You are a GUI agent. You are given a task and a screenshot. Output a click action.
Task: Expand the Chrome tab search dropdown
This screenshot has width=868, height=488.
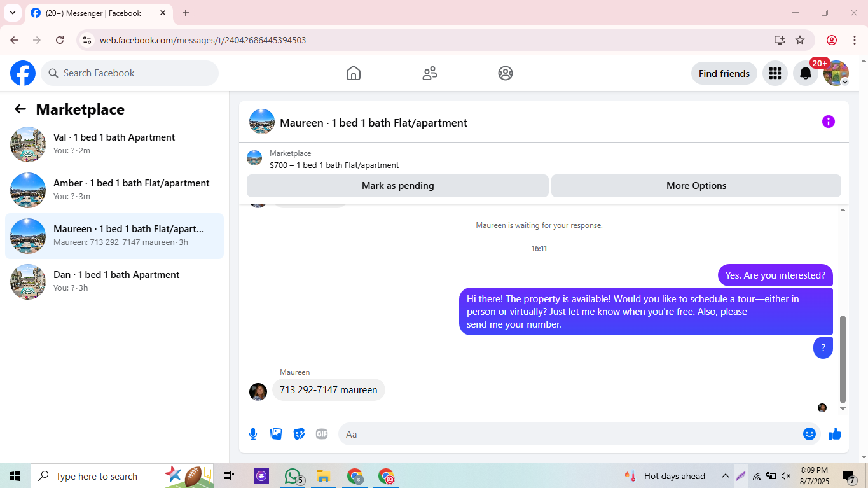click(x=12, y=13)
